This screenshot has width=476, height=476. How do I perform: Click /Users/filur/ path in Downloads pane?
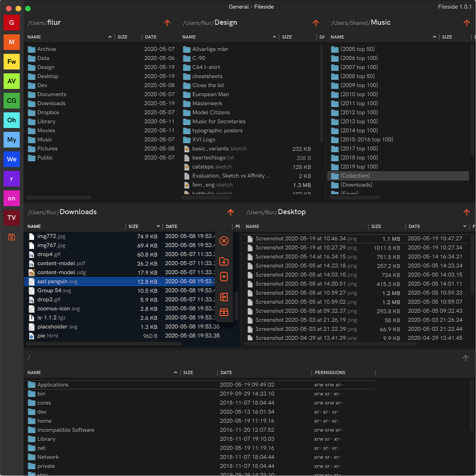(43, 212)
